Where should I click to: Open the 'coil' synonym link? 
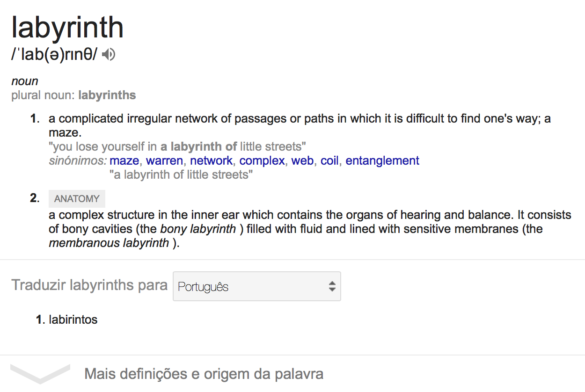coord(329,161)
